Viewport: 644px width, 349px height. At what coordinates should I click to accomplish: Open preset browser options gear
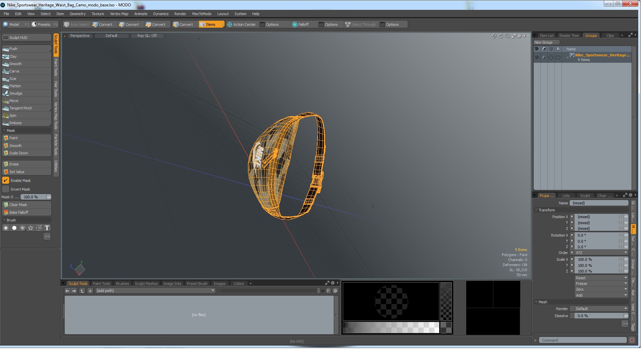point(335,291)
